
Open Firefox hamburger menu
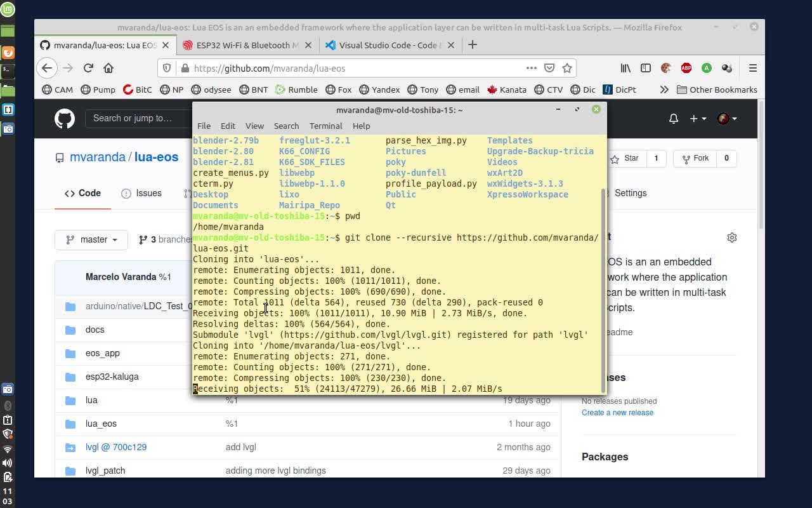[x=753, y=68]
